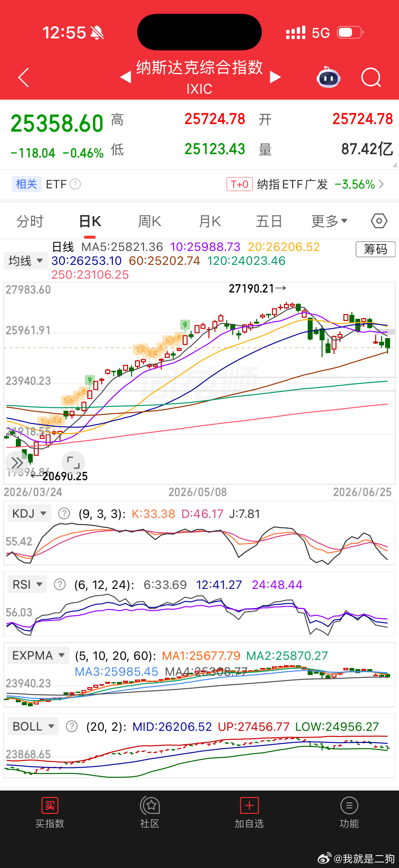The image size is (399, 868).
Task: Open BOLL indicator help icon
Action: (x=72, y=726)
